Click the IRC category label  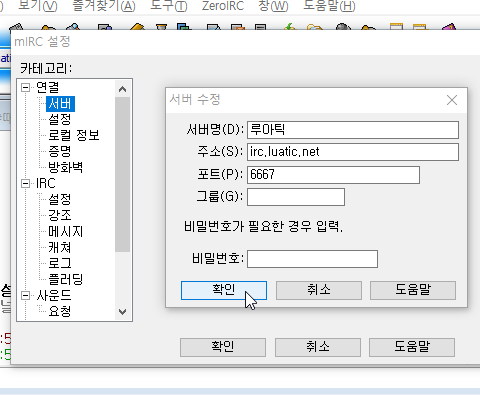[x=45, y=183]
